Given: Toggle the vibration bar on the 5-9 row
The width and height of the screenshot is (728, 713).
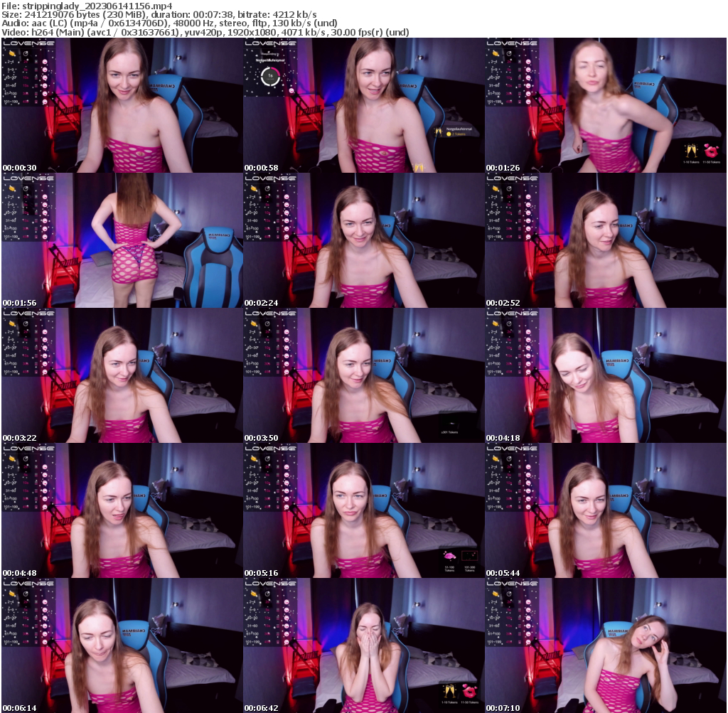Looking at the screenshot, I should 36,70.
